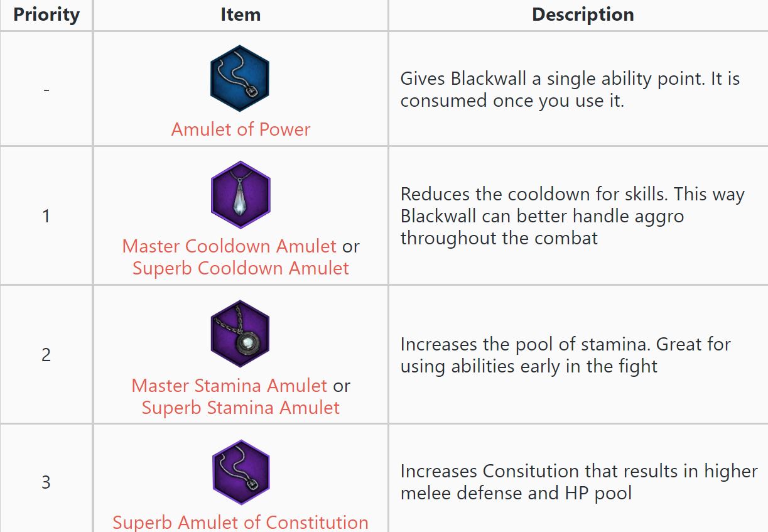Viewport: 768px width, 532px height.
Task: Follow the Superb Cooldown Amulet link
Action: point(241,268)
